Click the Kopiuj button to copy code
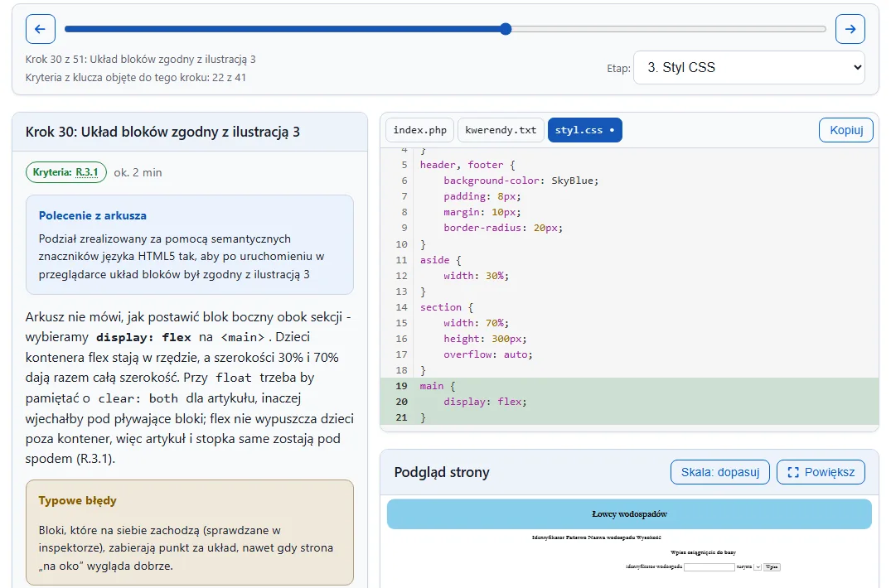891x588 pixels. point(846,130)
